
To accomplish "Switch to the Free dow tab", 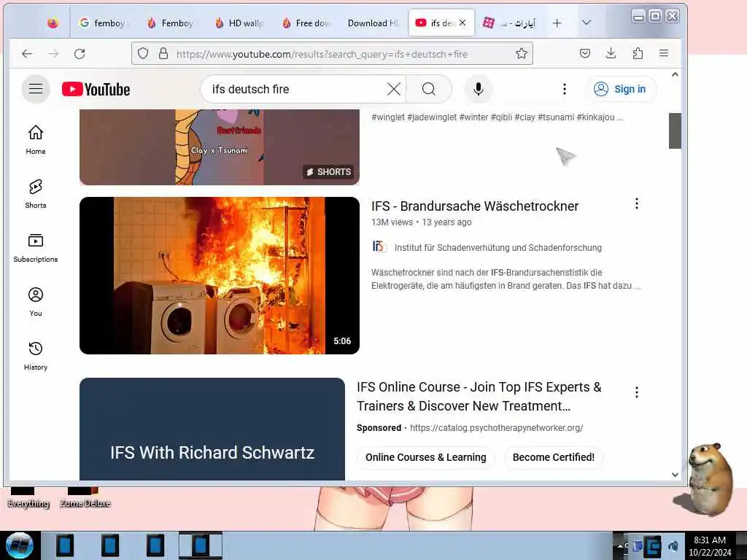I will pos(307,23).
